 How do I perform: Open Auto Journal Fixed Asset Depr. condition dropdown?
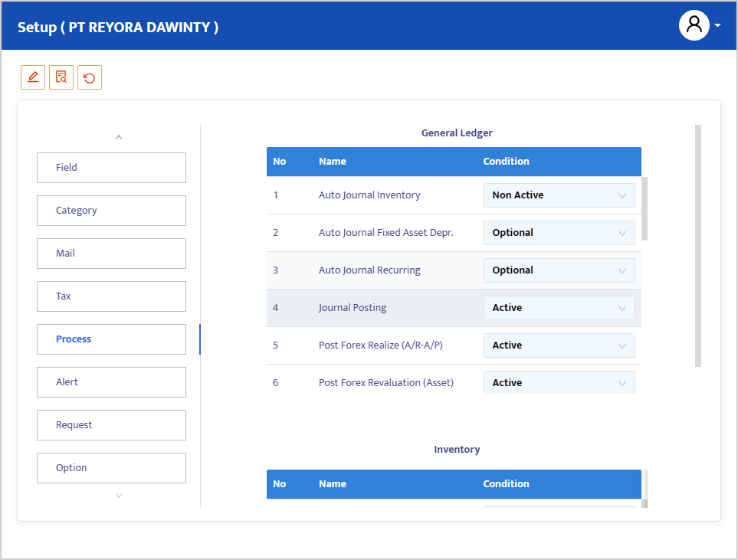[559, 232]
